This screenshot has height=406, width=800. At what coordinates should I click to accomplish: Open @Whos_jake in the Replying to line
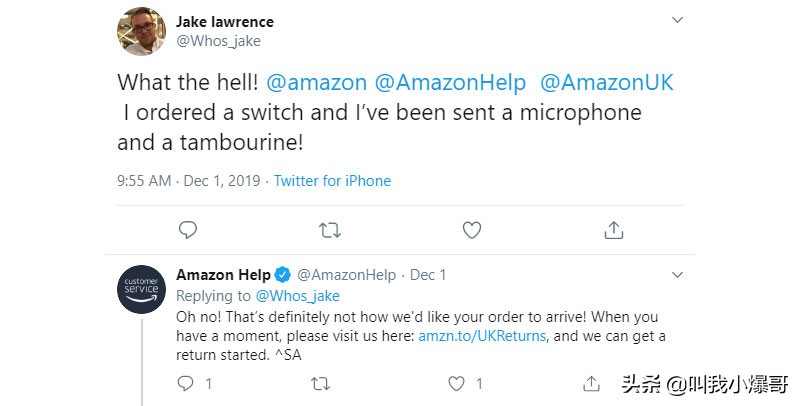tap(298, 296)
